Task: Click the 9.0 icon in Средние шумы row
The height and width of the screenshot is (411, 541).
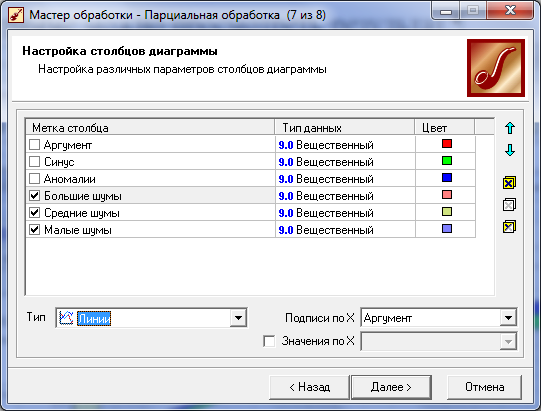Action: 286,213
